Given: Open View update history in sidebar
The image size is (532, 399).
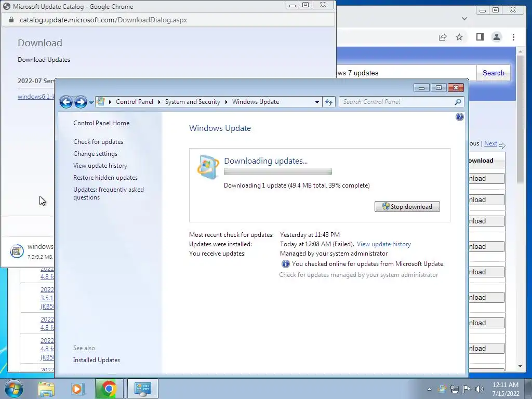Looking at the screenshot, I should pyautogui.click(x=100, y=166).
